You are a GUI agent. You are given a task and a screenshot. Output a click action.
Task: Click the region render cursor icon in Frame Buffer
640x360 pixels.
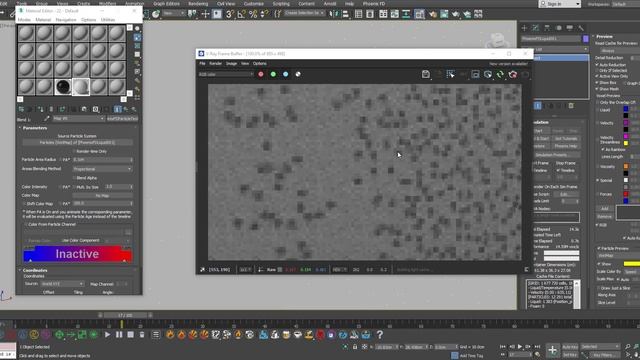(x=450, y=74)
